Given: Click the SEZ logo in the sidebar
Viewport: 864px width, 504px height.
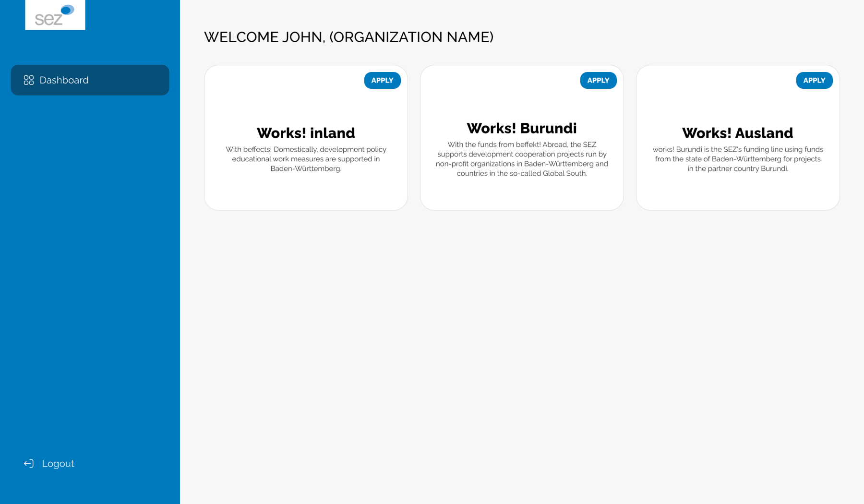Looking at the screenshot, I should coord(55,15).
